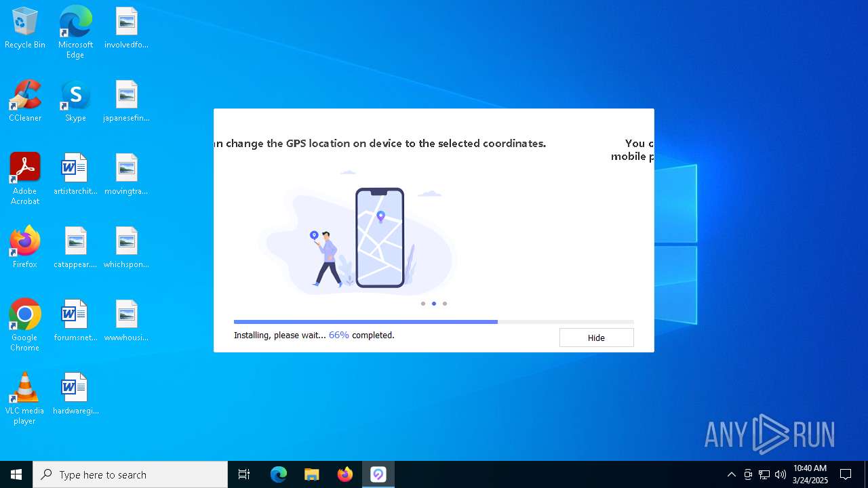The height and width of the screenshot is (488, 868).
Task: Click the 66% completed status text
Action: (x=361, y=335)
